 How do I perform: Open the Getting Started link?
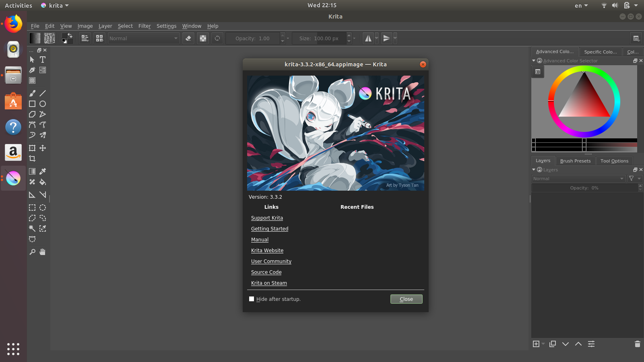click(270, 228)
